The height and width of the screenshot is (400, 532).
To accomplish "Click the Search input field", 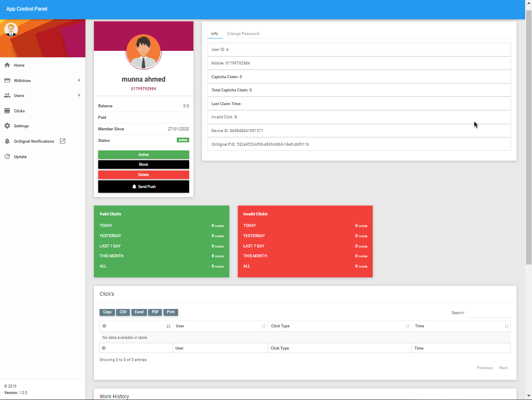I will (488, 313).
